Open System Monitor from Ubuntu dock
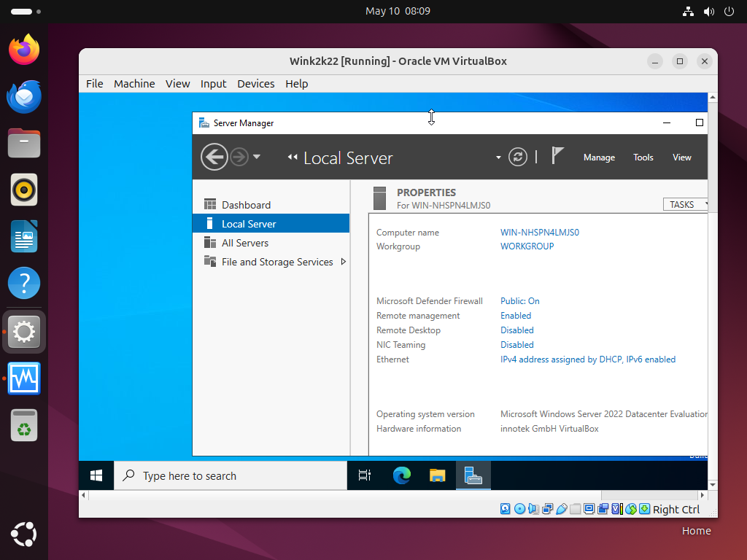The image size is (747, 560). (x=24, y=378)
